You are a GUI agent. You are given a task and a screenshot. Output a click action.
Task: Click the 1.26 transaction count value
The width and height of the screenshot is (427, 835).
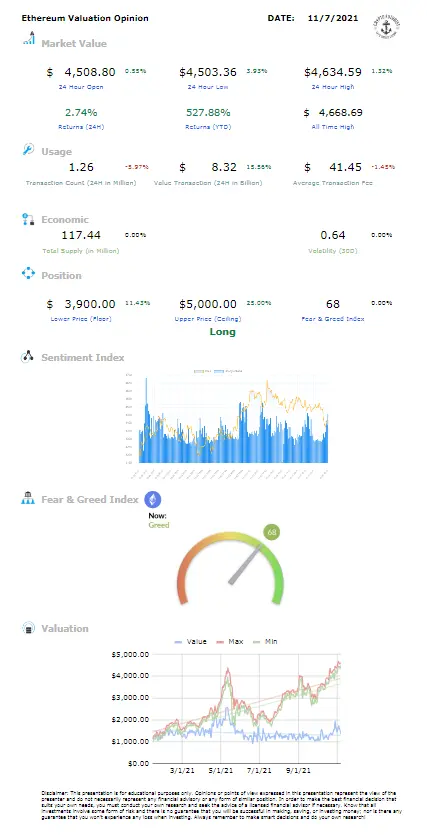pos(81,167)
